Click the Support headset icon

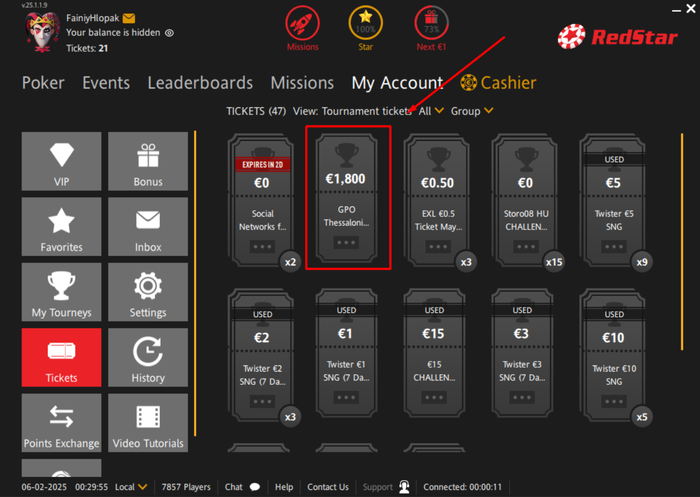pos(404,487)
